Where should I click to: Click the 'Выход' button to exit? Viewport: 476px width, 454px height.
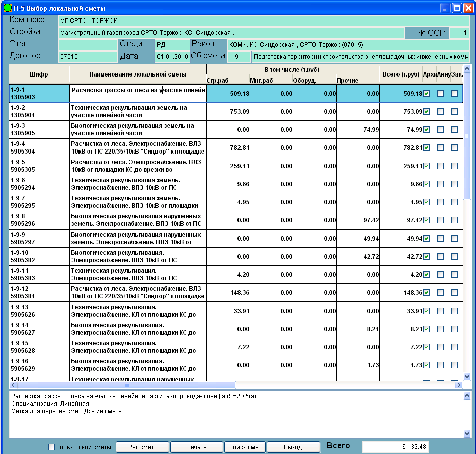[x=293, y=447]
